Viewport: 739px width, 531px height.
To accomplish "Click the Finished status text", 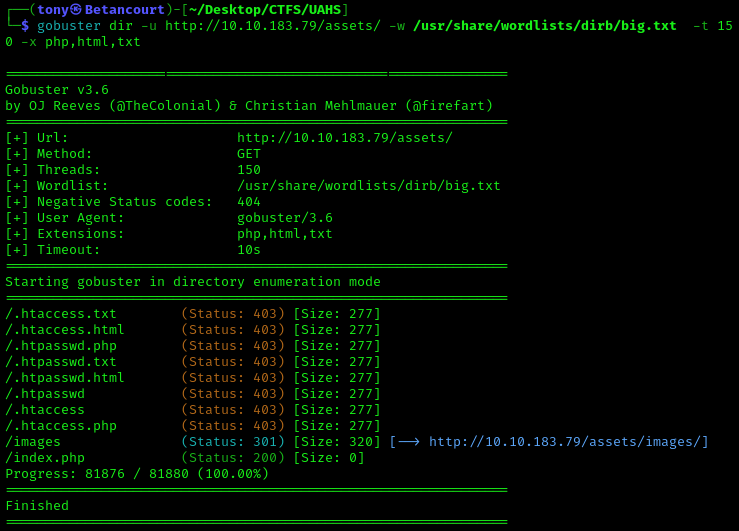I will pyautogui.click(x=37, y=506).
